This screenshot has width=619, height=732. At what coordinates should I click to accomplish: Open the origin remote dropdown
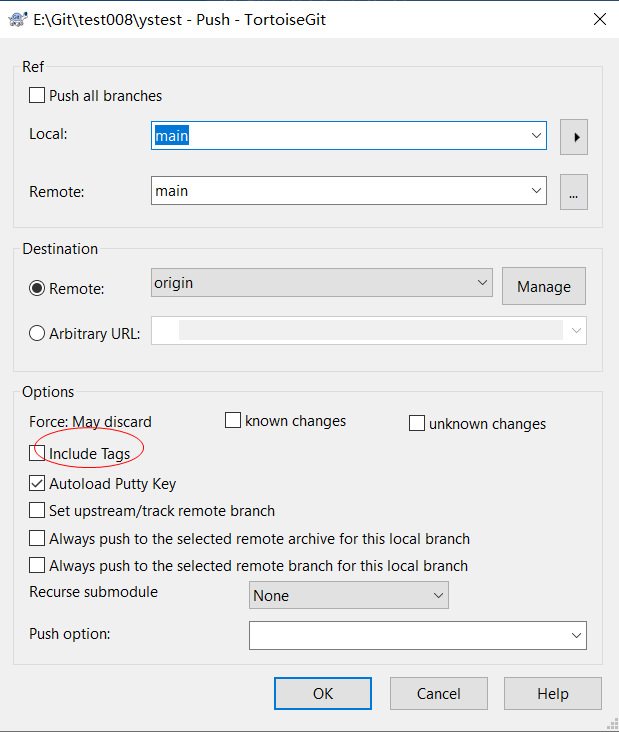[x=322, y=282]
